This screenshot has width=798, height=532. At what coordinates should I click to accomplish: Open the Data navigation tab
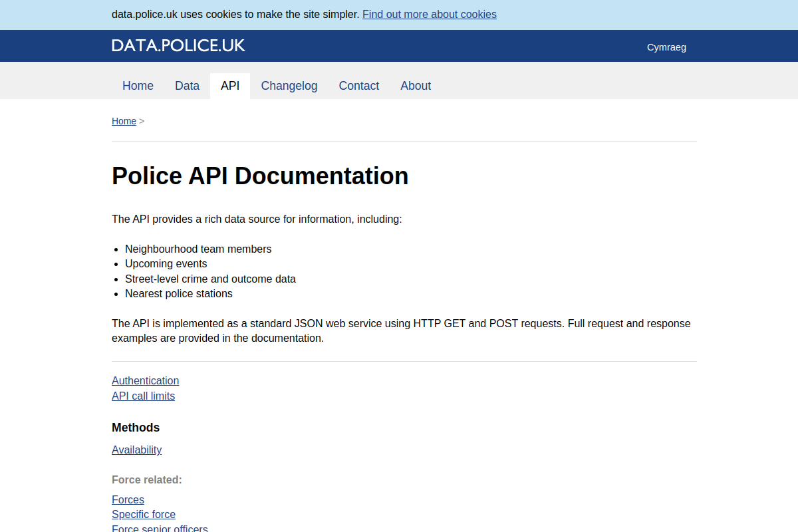(187, 86)
